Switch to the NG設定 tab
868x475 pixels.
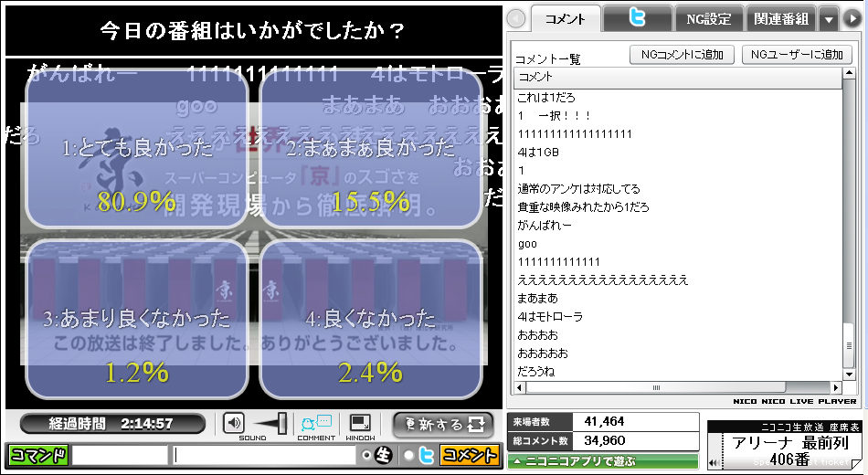pos(709,19)
